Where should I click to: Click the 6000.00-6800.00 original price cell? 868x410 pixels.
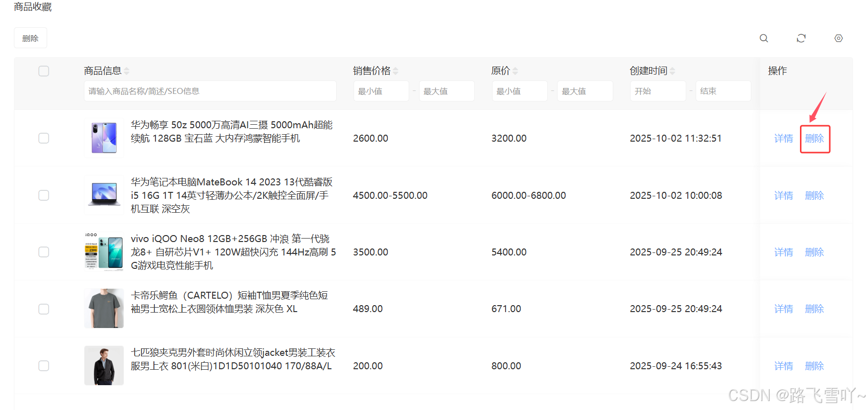pyautogui.click(x=529, y=196)
